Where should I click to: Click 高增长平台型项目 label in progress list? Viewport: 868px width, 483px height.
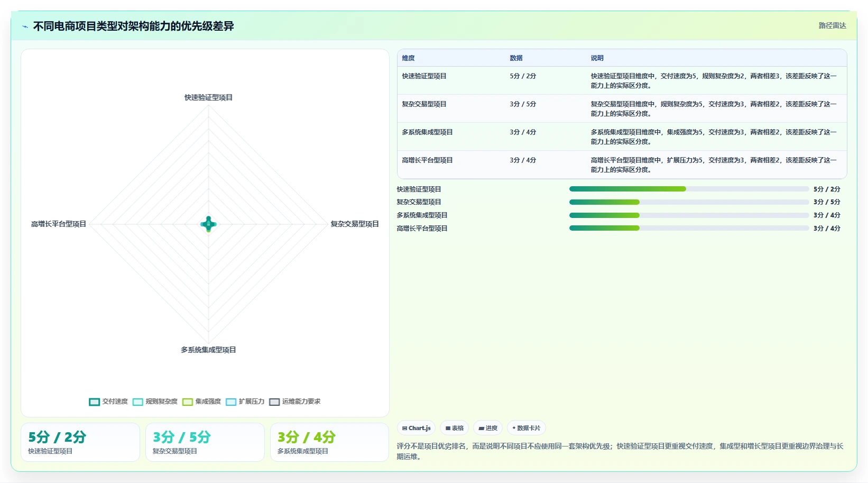pos(422,229)
